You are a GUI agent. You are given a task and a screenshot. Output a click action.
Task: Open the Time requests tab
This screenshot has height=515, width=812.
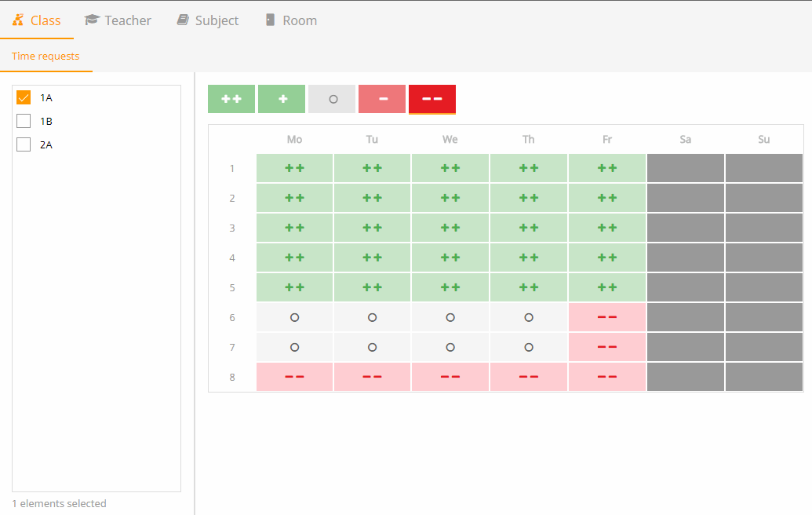click(x=46, y=56)
